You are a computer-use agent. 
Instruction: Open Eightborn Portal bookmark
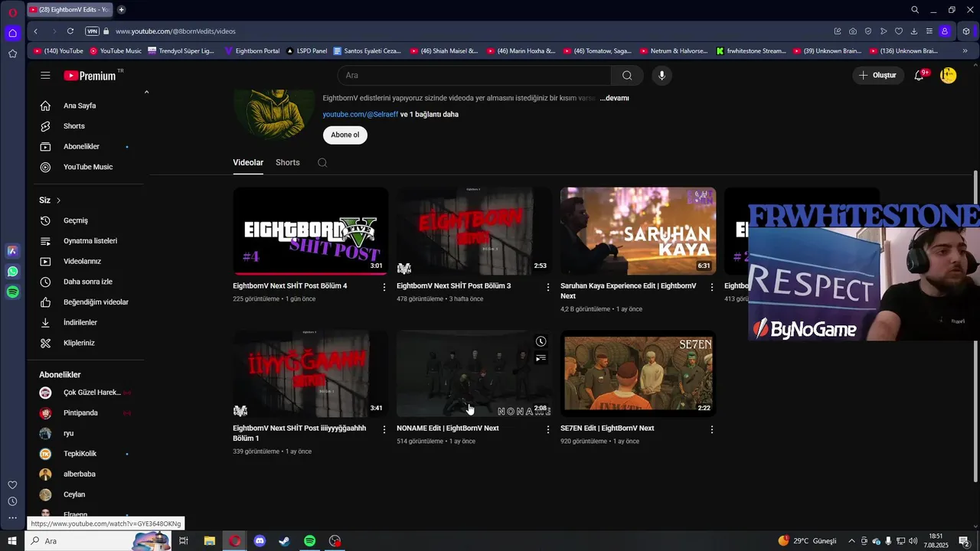point(253,51)
